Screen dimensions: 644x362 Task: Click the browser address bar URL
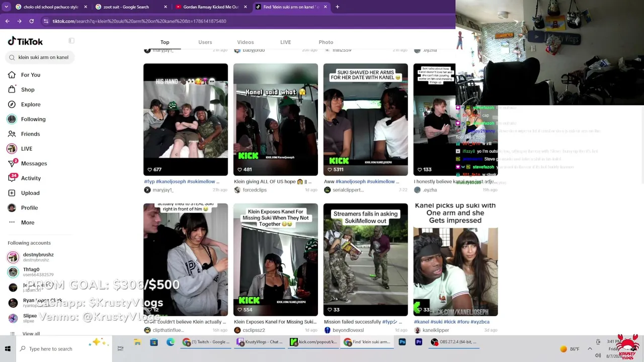click(x=139, y=21)
